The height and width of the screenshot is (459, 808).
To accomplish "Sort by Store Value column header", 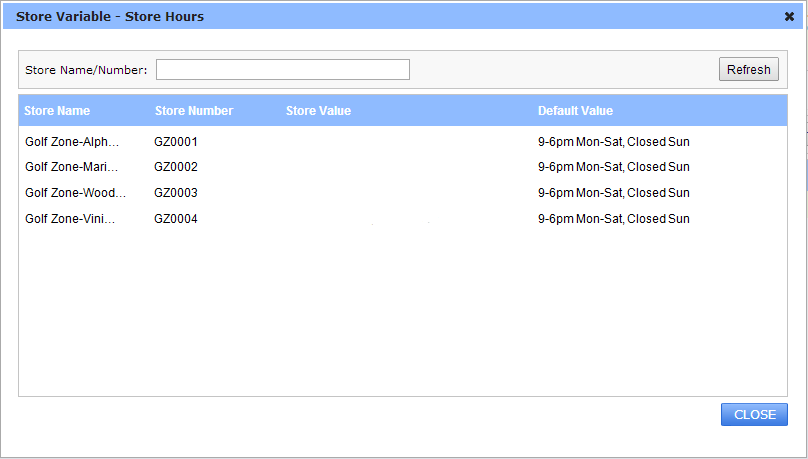I will [318, 111].
